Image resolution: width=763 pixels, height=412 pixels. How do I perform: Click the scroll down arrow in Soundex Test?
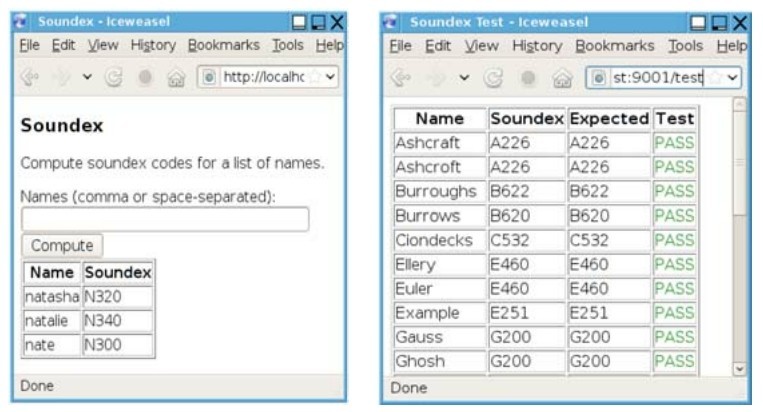(x=739, y=369)
